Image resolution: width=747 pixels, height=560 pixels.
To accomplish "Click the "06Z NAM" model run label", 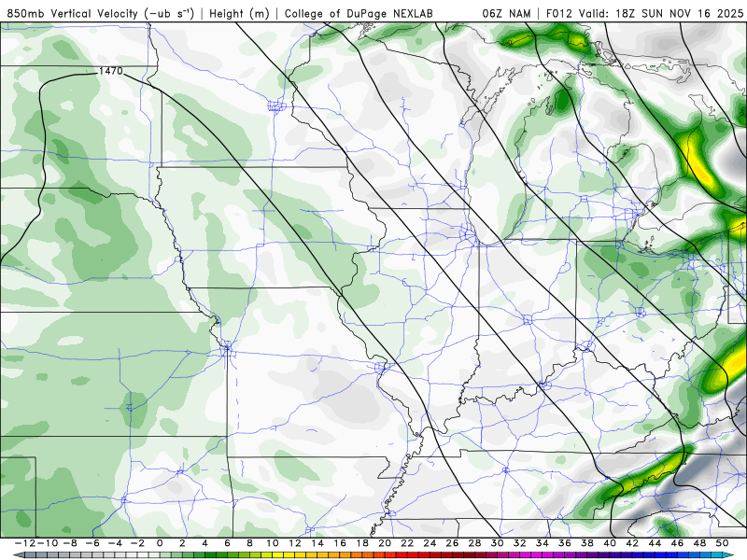I will (x=506, y=13).
